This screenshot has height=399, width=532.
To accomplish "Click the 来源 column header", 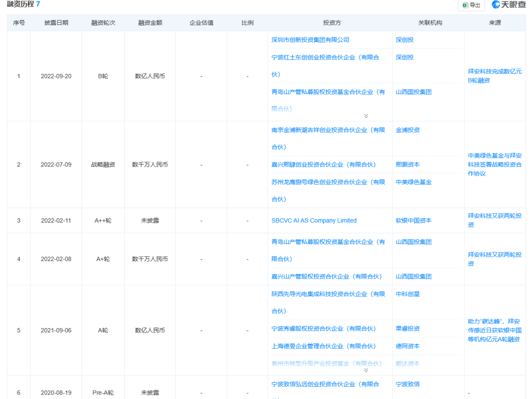I will (x=495, y=23).
